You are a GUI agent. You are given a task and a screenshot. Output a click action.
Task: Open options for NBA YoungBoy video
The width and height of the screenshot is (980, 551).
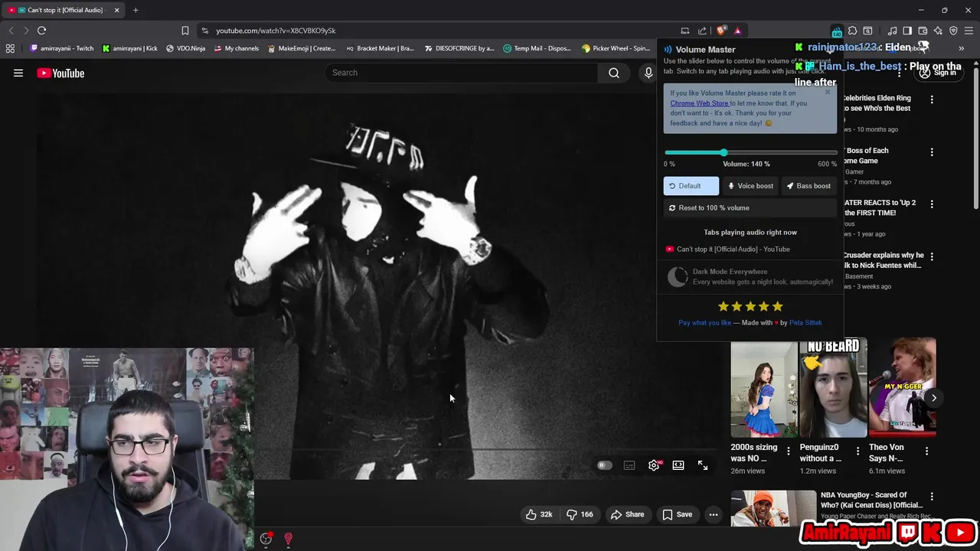(x=932, y=497)
